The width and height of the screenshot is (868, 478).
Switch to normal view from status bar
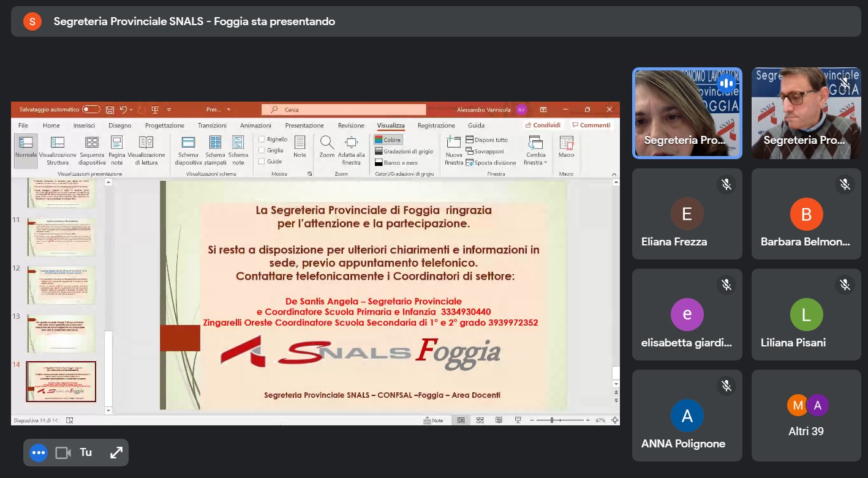coord(461,420)
